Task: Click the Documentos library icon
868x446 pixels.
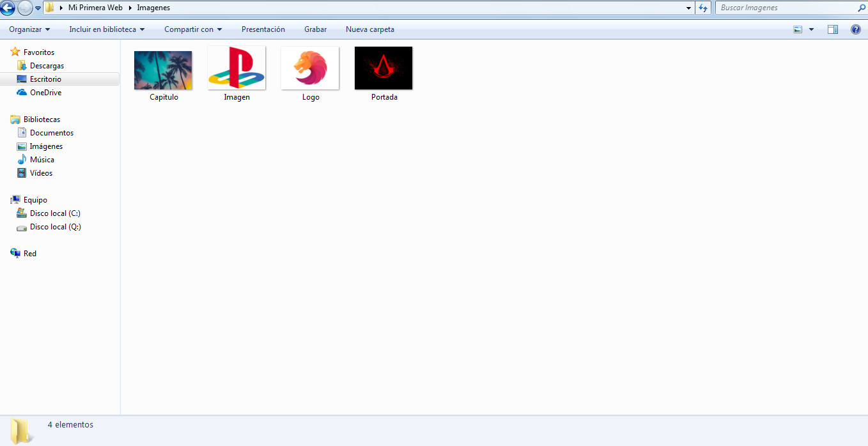Action: pos(22,133)
